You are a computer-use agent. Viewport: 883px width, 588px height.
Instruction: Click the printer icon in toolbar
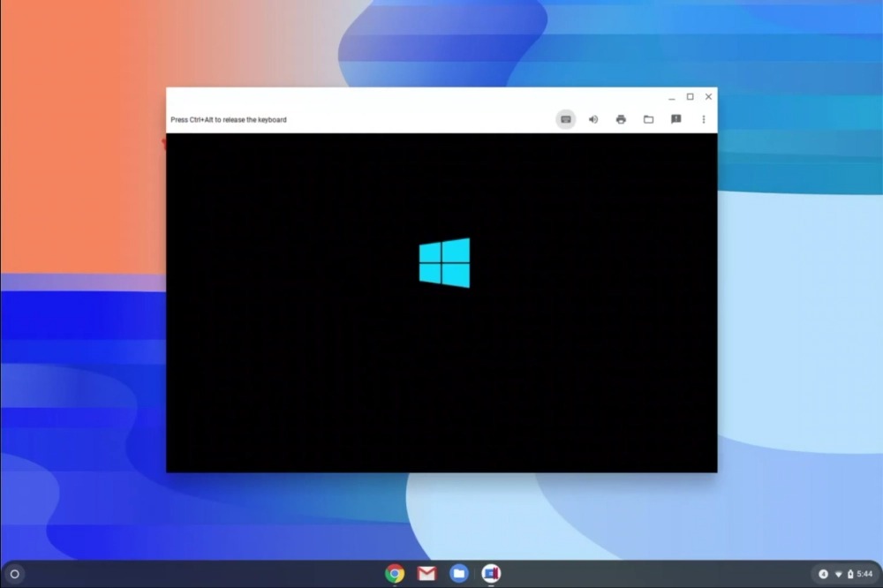[621, 119]
